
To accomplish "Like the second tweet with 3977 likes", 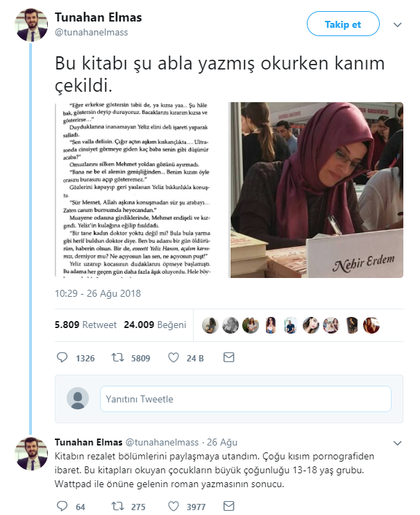I will coord(174,506).
